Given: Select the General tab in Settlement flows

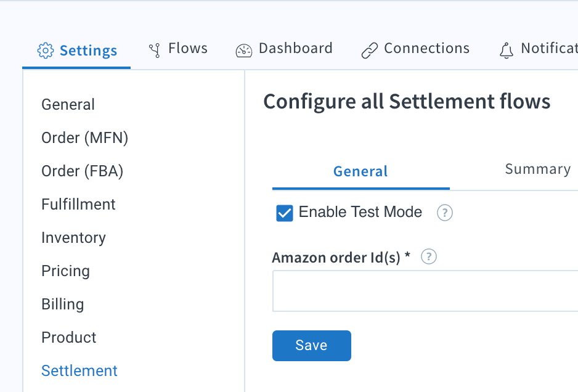Looking at the screenshot, I should point(360,171).
